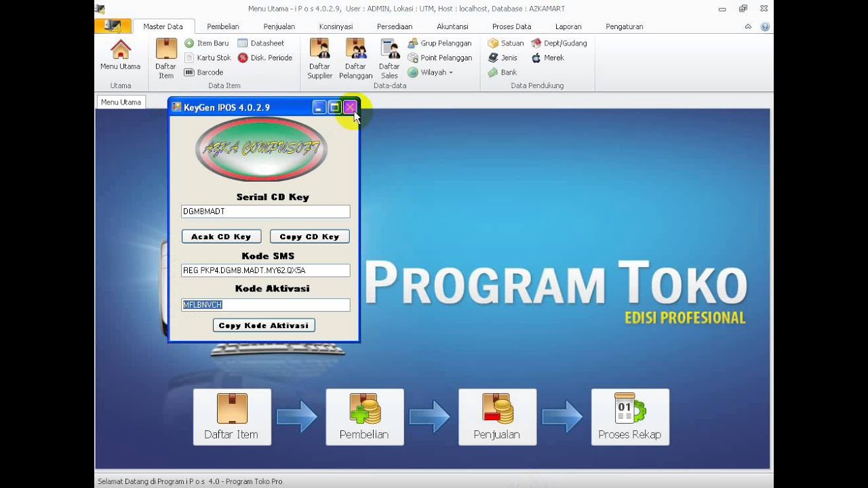Switch to the Persediaan ribbon tab
This screenshot has width=868, height=488.
point(395,26)
